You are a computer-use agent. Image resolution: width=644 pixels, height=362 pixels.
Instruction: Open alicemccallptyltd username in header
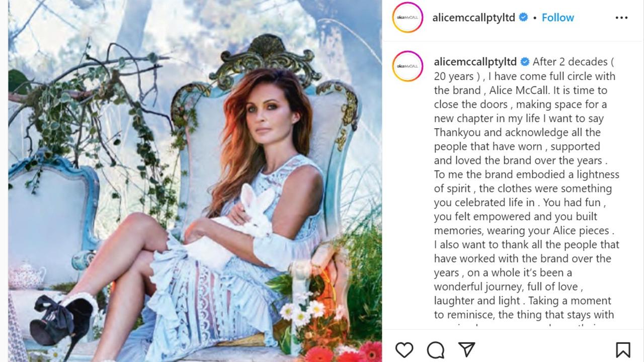click(474, 18)
